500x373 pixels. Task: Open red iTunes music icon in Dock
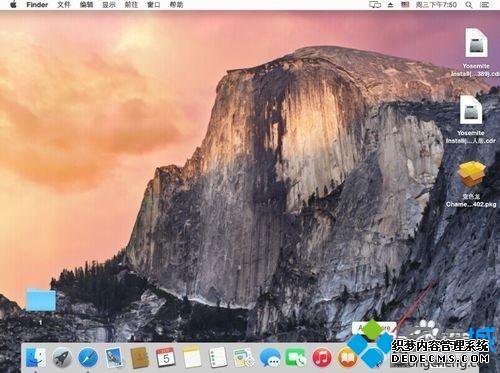pos(322,358)
